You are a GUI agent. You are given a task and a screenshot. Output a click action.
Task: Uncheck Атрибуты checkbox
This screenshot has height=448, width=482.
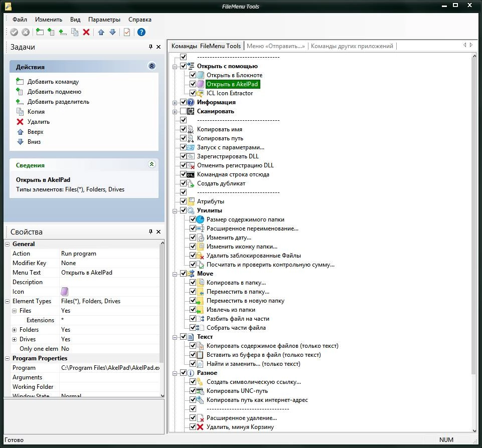tap(183, 201)
